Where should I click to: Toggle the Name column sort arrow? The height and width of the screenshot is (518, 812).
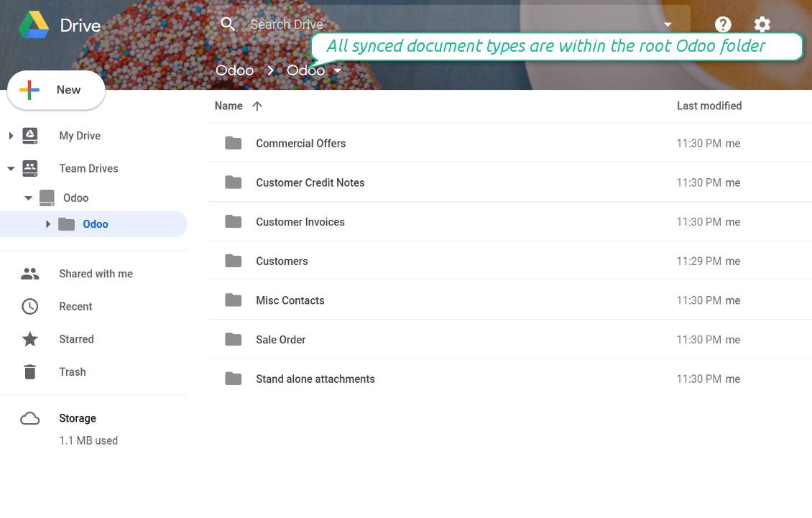[x=257, y=106]
